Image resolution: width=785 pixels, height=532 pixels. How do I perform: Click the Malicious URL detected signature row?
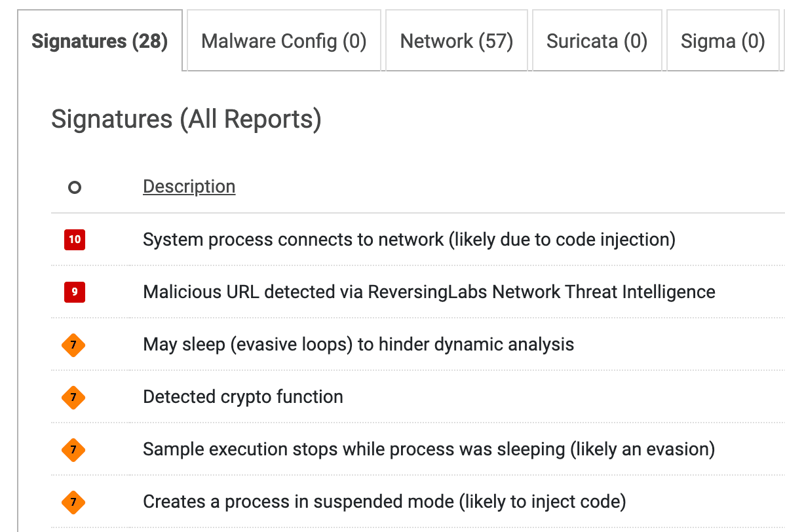click(429, 292)
